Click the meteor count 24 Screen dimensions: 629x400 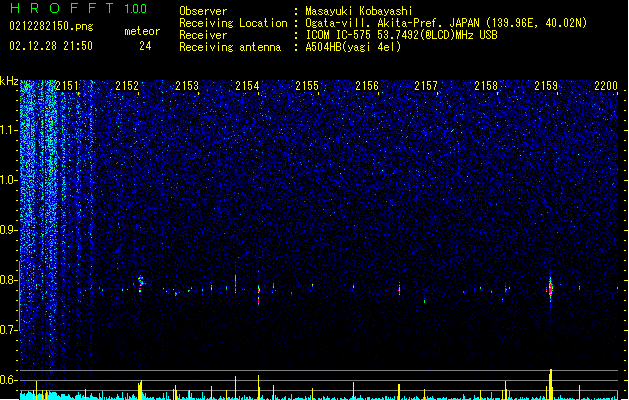click(145, 46)
